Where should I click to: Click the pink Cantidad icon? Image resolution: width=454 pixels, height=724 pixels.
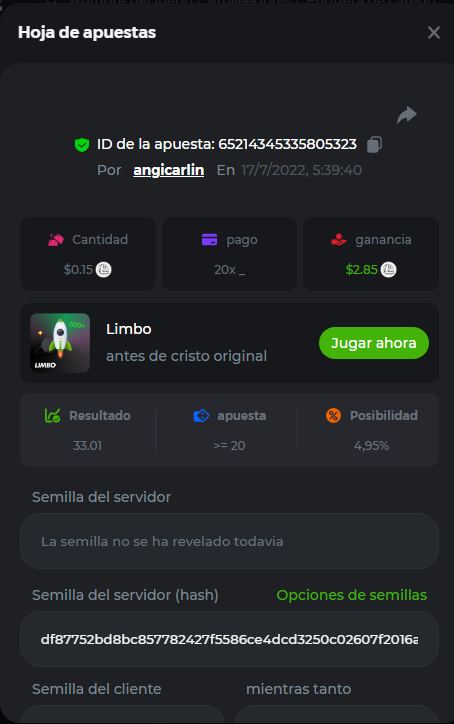pos(56,240)
